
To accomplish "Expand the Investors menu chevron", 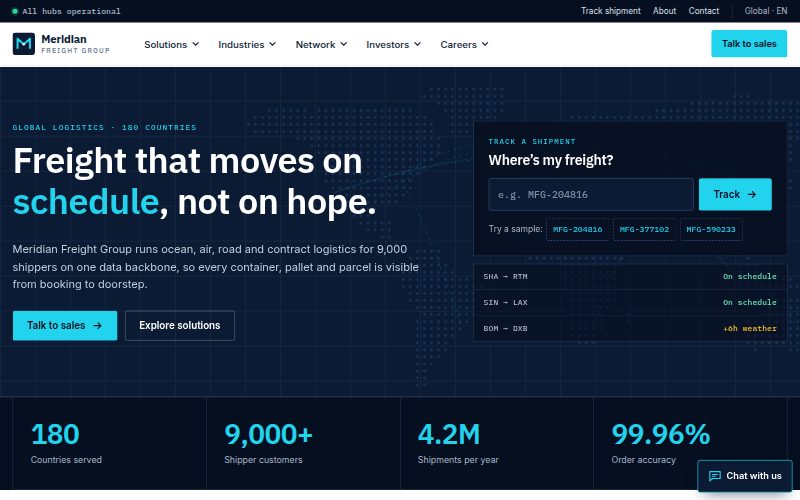I will click(417, 44).
